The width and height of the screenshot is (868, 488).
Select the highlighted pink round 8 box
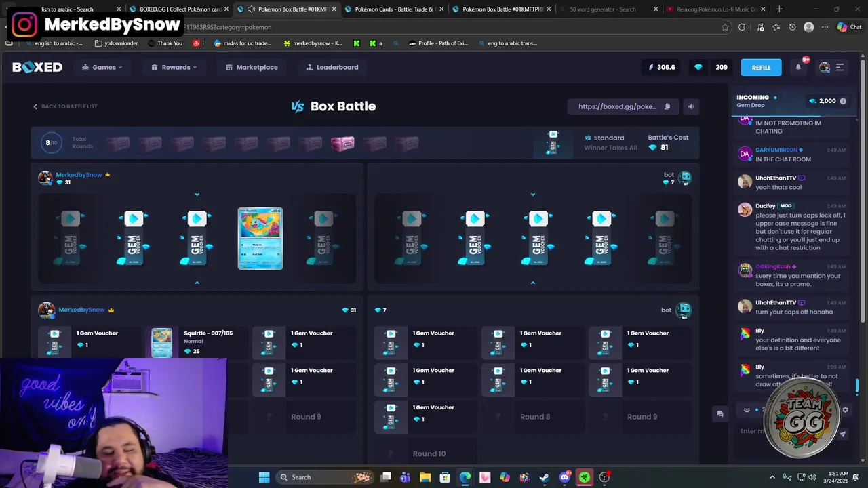(342, 143)
